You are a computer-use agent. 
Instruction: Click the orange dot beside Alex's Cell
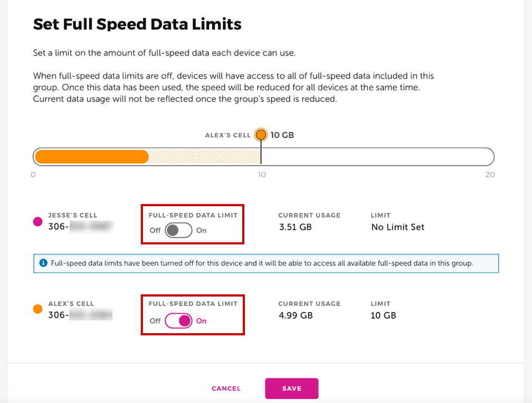(37, 309)
